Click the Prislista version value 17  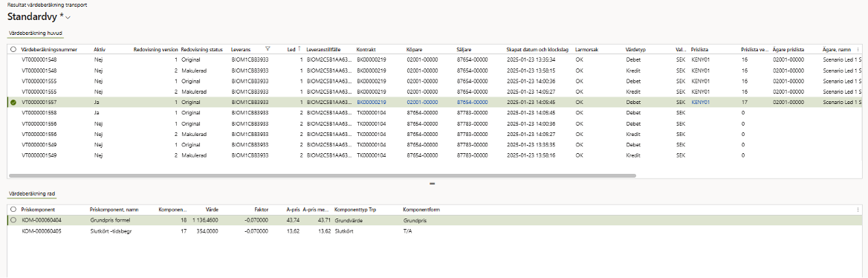click(x=745, y=102)
